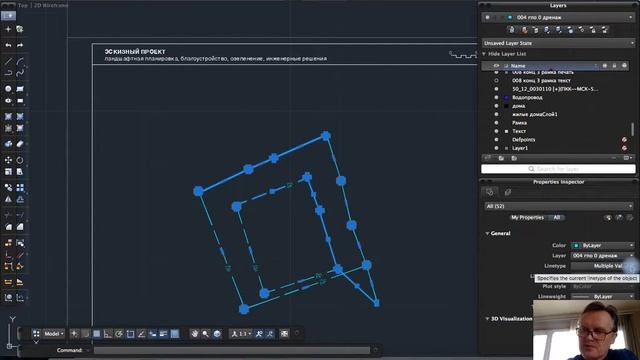The width and height of the screenshot is (640, 360).
Task: Collapse the General section
Action: click(x=487, y=233)
